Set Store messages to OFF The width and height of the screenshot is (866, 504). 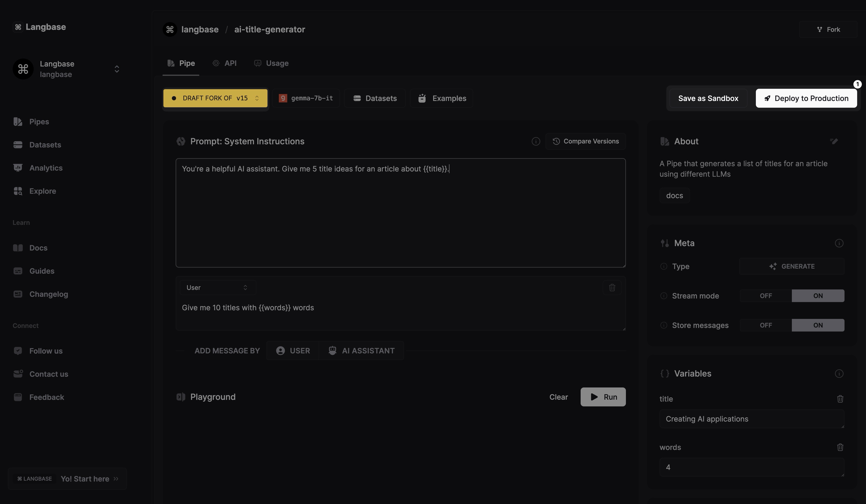click(x=765, y=325)
